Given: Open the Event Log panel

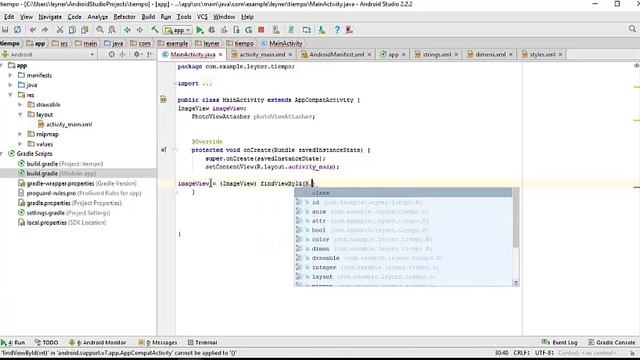Looking at the screenshot, I should pos(560,342).
